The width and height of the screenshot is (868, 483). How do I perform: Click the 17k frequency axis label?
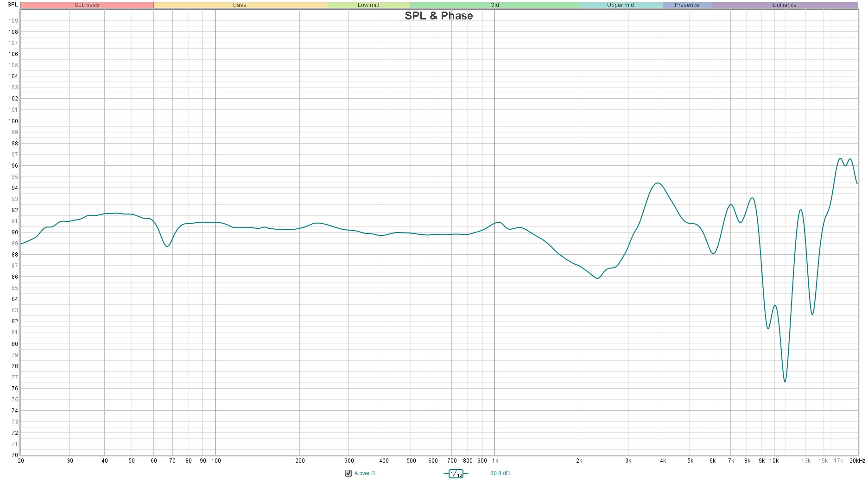(838, 461)
